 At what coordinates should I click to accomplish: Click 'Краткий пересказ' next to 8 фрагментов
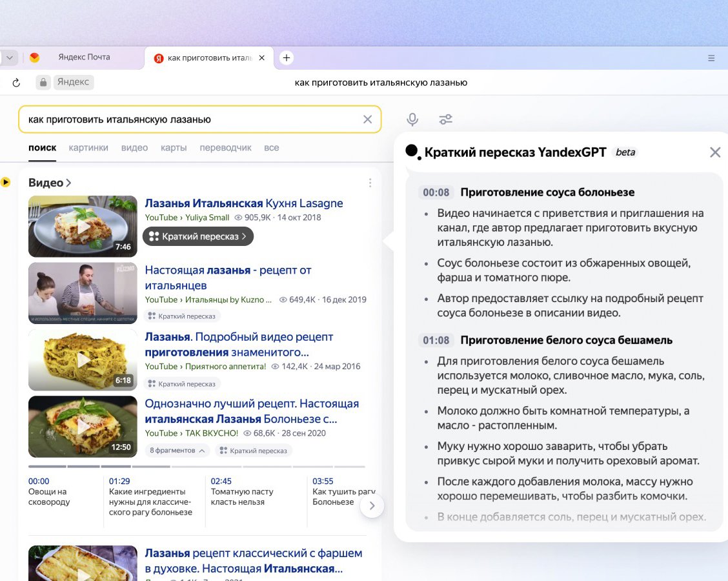tap(253, 451)
